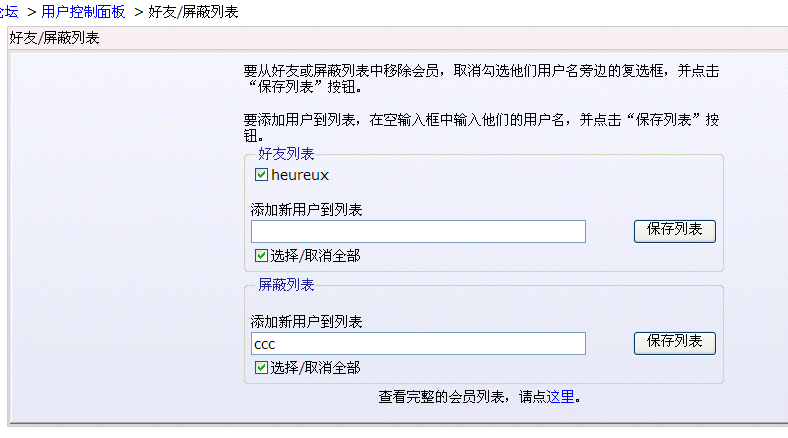Go to the 论坛 breadcrumb link
Screen dimensions: 788x438
pyautogui.click(x=8, y=11)
